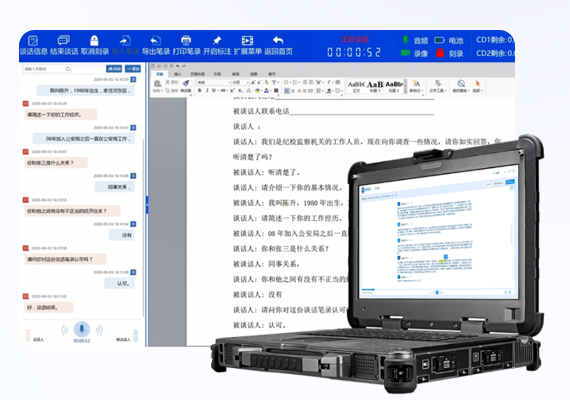
Task: Click document line '被谈话人联系电话'
Action: 261,111
